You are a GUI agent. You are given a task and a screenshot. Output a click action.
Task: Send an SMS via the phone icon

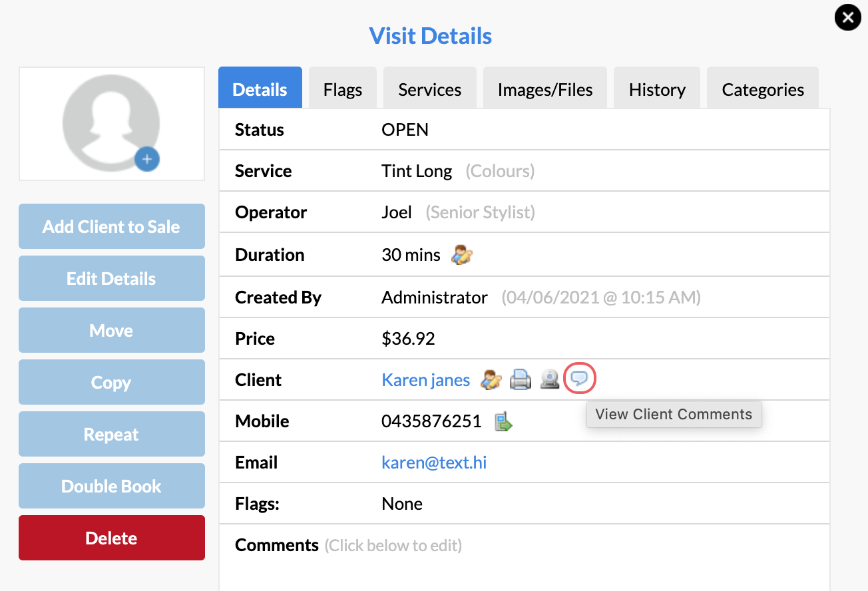[x=503, y=421]
